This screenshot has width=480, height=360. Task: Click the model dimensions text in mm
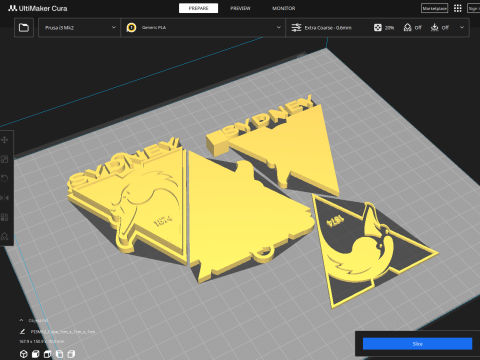[42, 341]
